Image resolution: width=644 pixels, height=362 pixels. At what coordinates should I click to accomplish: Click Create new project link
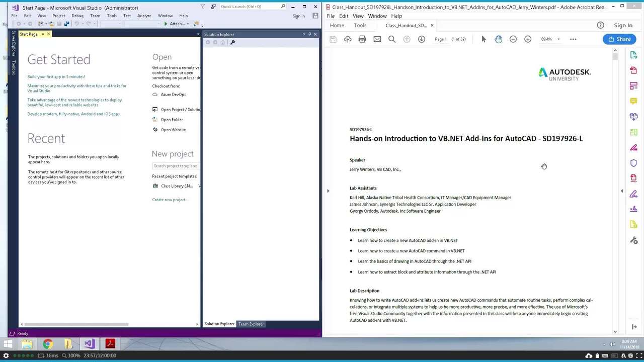(x=170, y=200)
